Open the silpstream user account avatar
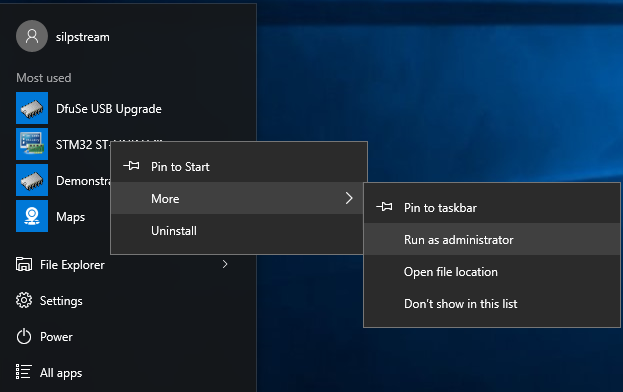This screenshot has height=392, width=623. (32, 36)
